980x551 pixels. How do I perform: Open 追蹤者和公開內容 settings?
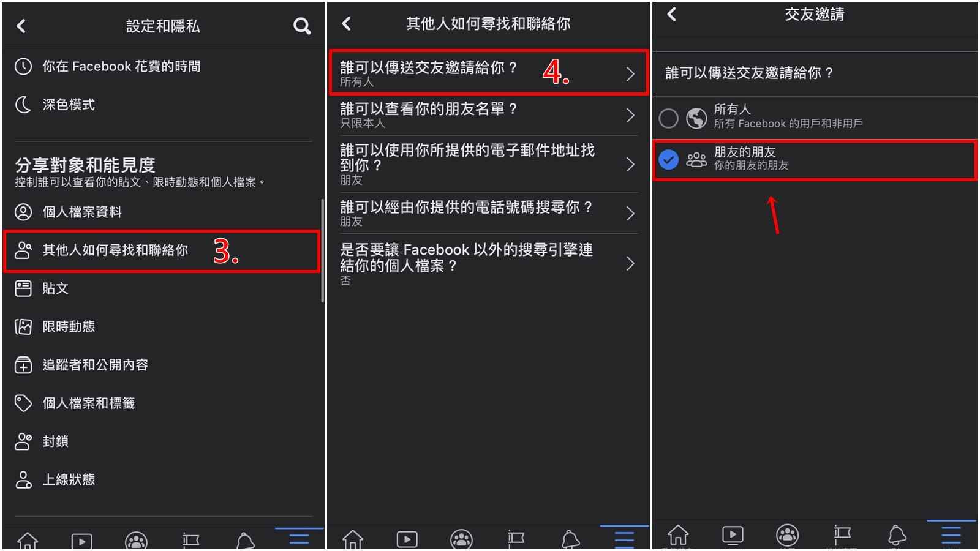[163, 365]
